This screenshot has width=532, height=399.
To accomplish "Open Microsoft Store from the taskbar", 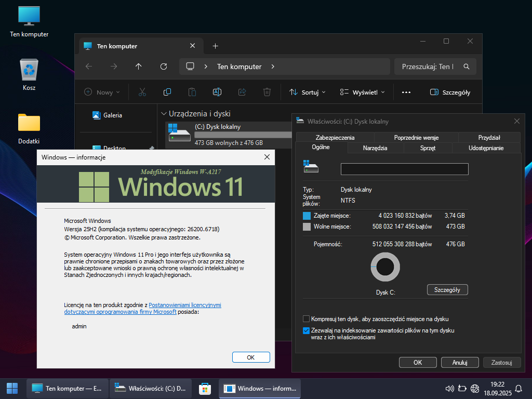I will pyautogui.click(x=205, y=388).
